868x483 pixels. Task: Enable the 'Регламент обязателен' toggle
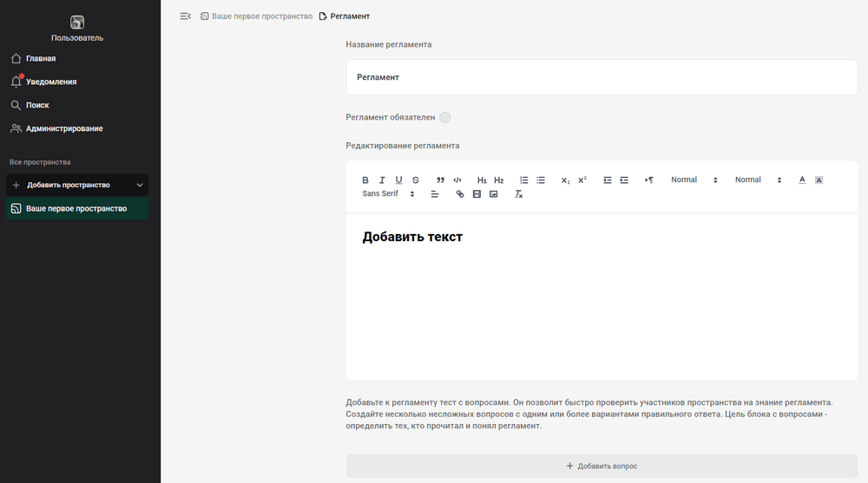[x=445, y=117]
